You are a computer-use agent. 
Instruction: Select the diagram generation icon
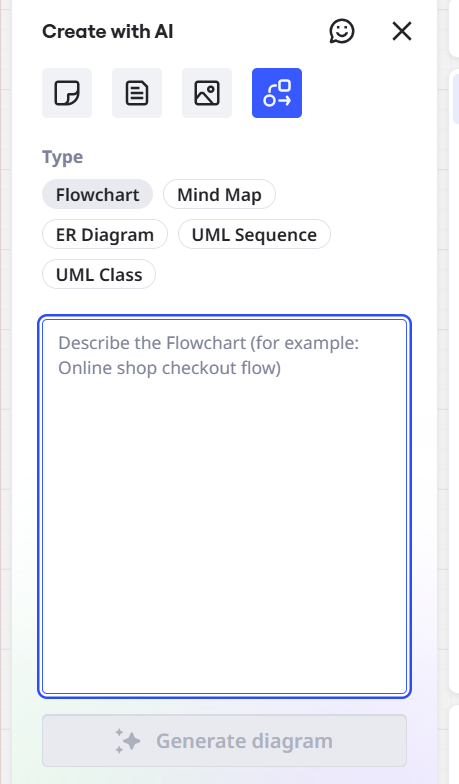277,93
